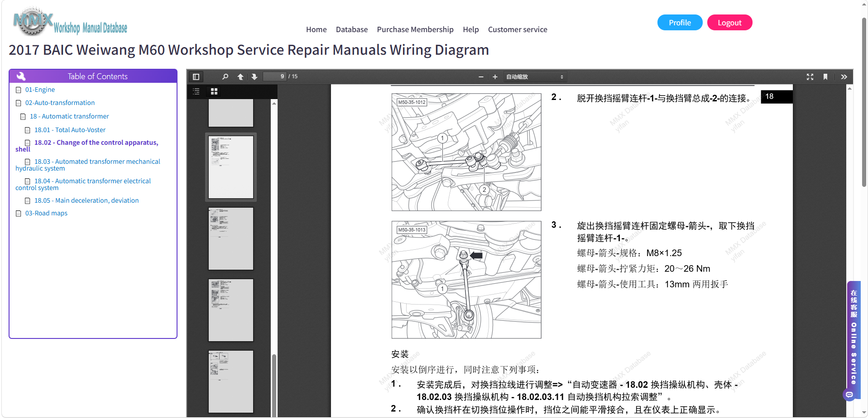
Task: Click the M50-35-1012 diagram image
Action: [466, 152]
